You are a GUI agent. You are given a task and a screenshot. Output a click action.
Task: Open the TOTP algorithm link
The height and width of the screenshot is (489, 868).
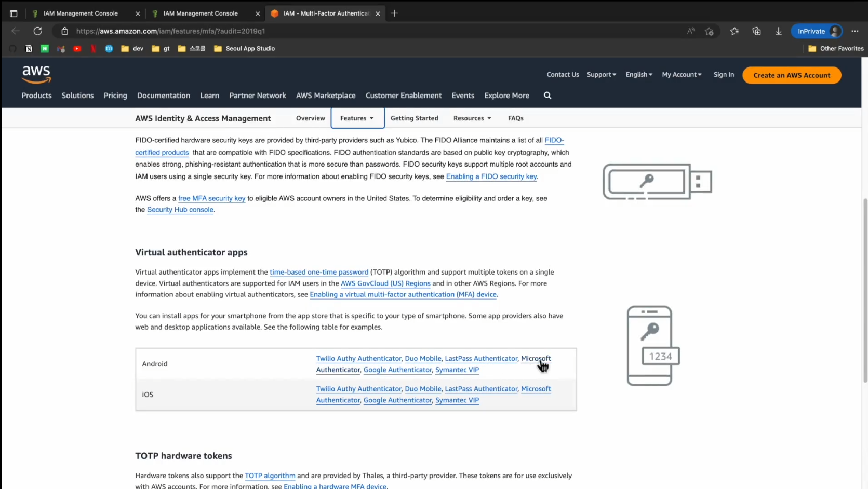[270, 476]
